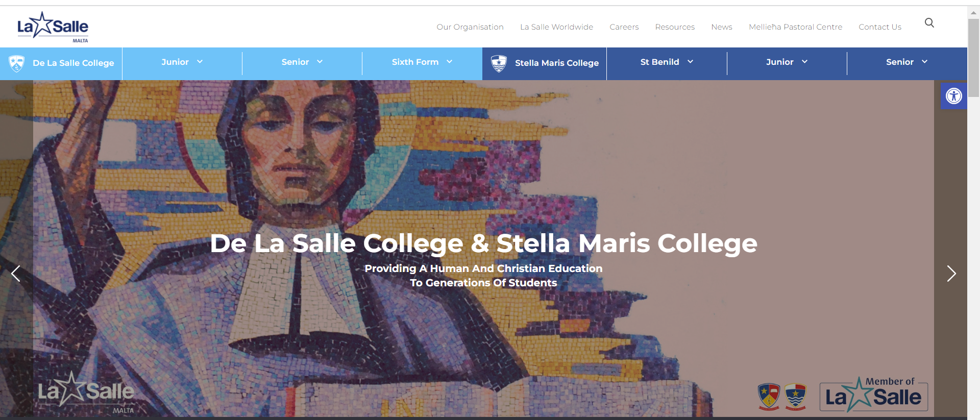Go to previous slide arrow
The image size is (980, 420).
point(16,274)
